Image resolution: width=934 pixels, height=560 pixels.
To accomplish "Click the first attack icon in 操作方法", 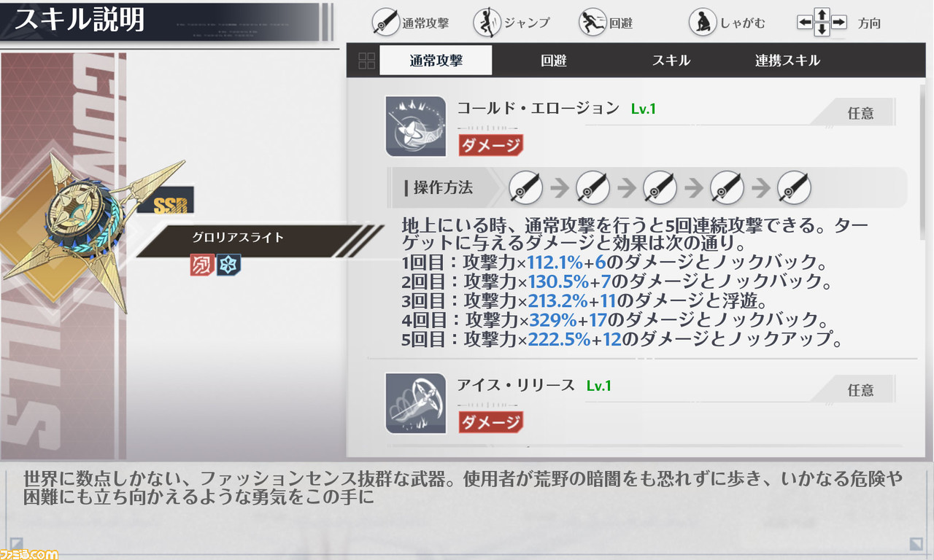I will point(526,188).
